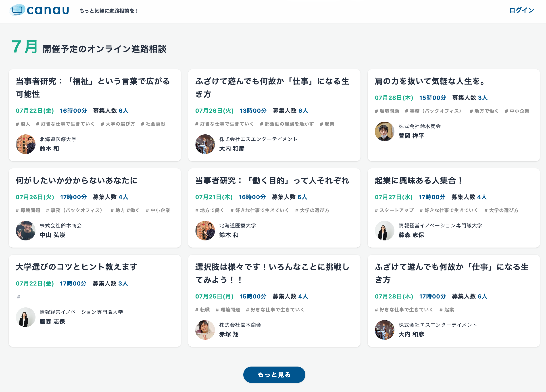Click 藤森 志保's avatar in 起業に興味ある人集合 card
This screenshot has height=392, width=546.
(384, 230)
